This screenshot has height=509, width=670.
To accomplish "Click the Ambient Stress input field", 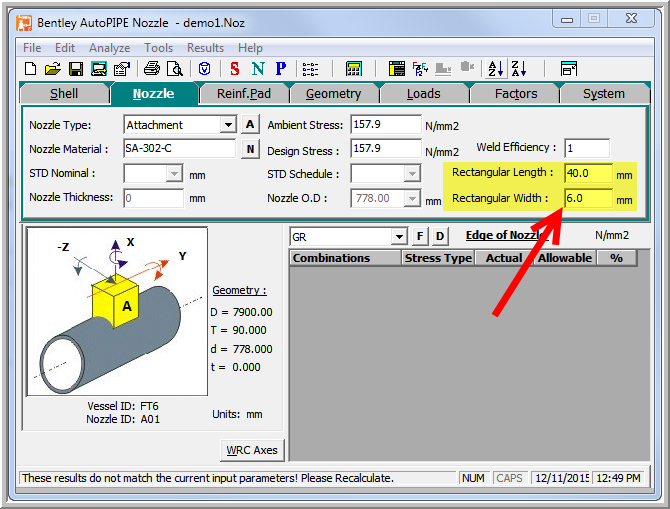I will 386,124.
